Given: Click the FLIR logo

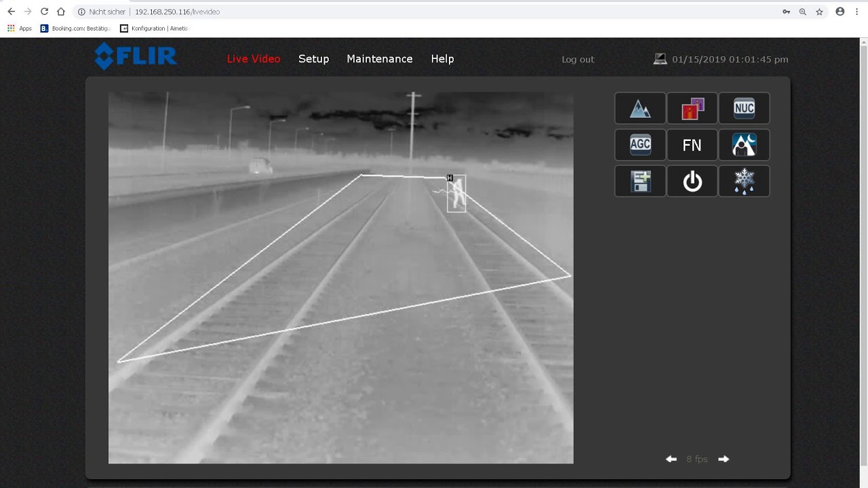Looking at the screenshot, I should 136,56.
